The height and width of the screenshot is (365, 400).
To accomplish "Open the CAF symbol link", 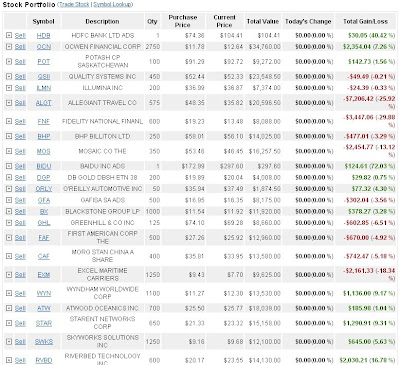I will click(44, 256).
